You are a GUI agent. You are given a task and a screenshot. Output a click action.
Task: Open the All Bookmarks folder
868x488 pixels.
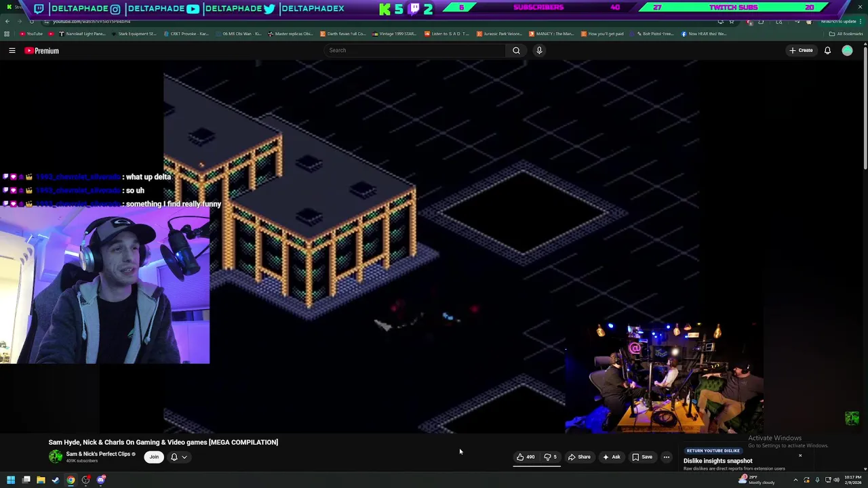tap(846, 34)
